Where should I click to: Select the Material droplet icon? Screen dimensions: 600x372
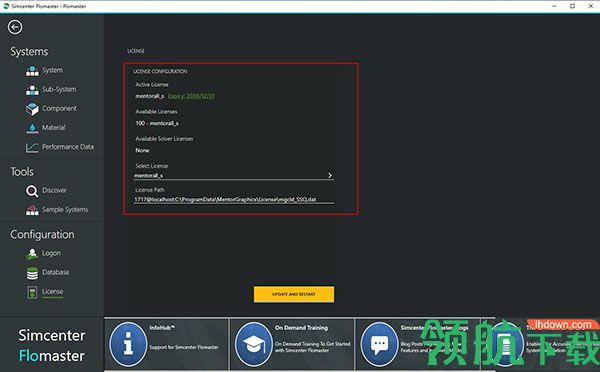(32, 128)
